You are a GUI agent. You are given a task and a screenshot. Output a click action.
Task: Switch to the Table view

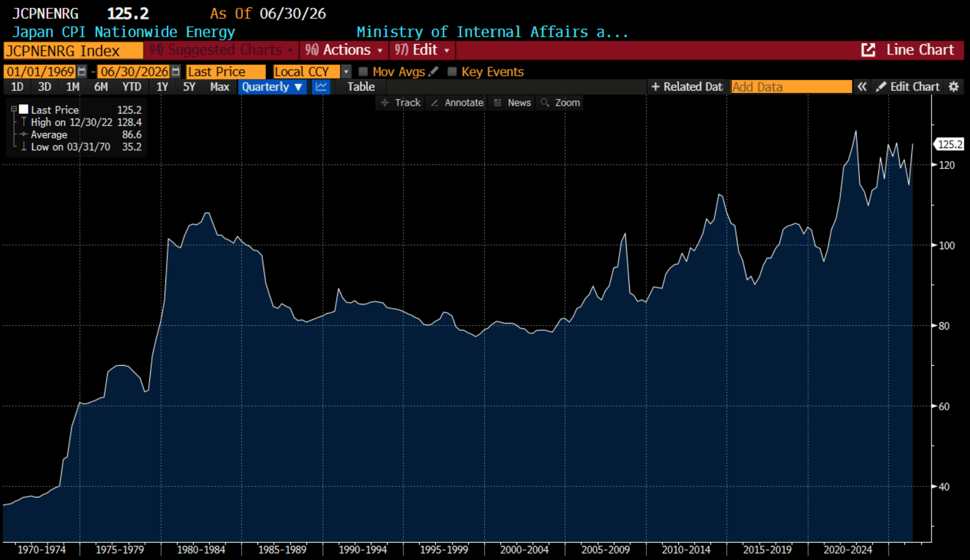tap(361, 87)
